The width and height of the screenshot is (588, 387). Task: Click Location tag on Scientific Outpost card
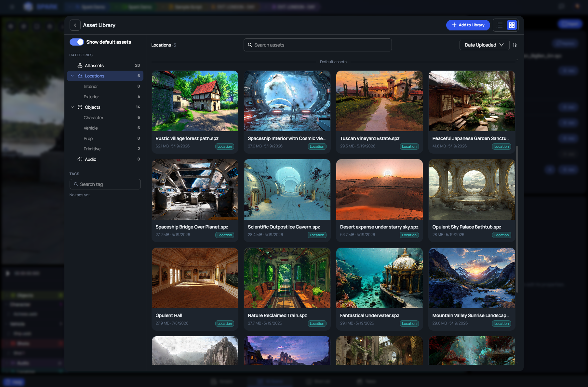[317, 235]
